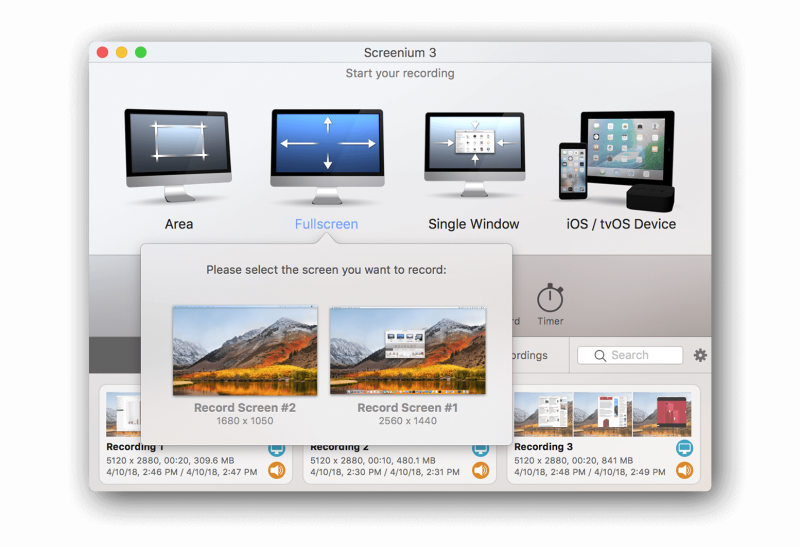Click the orange speaker icon on Recording 1
The image size is (800, 547).
coord(277,470)
